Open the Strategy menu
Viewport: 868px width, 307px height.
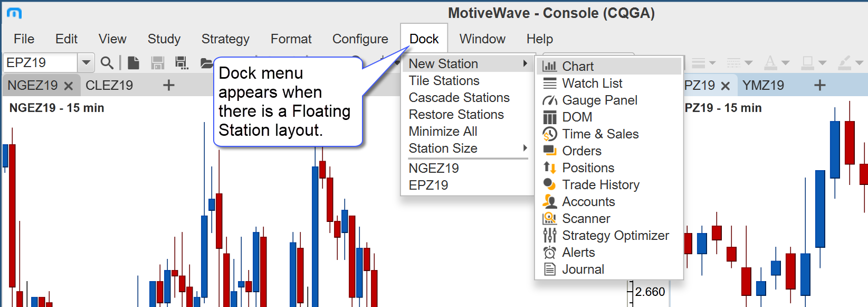click(225, 39)
